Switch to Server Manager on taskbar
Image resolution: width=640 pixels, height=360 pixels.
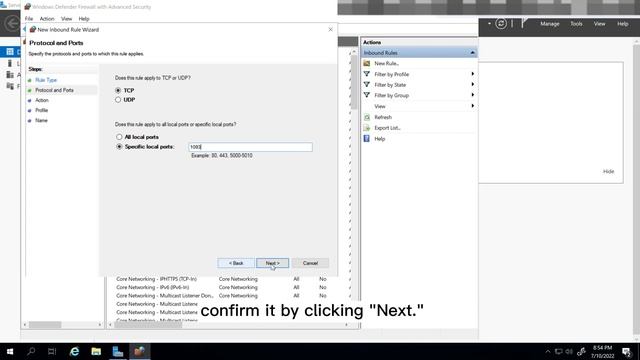click(118, 351)
